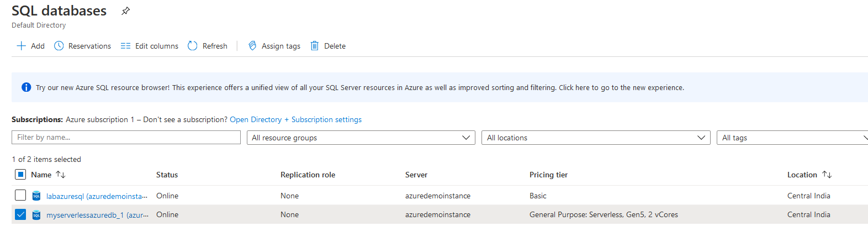Click Open Directory + Subscription settings link
This screenshot has height=226, width=868.
[x=295, y=119]
